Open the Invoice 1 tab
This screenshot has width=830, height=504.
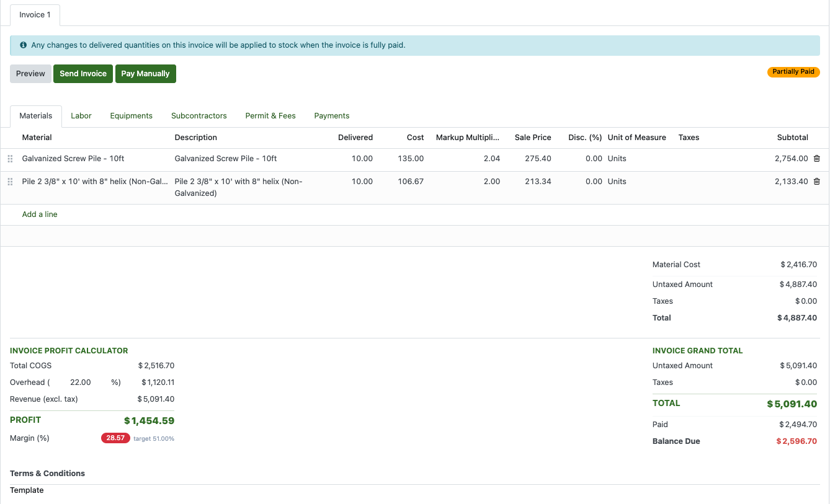pyautogui.click(x=35, y=15)
